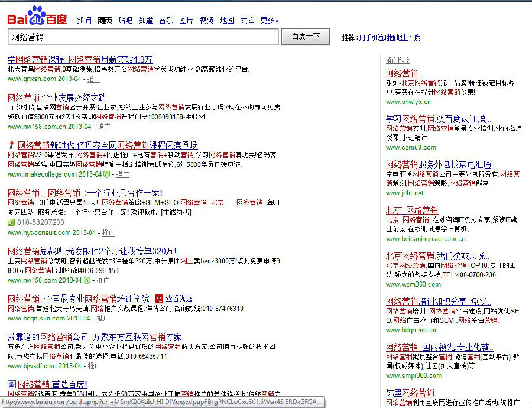This screenshot has width=532, height=408.
Task: Click red exclamation icon beside 亿玛客 result
Action: pos(11,145)
